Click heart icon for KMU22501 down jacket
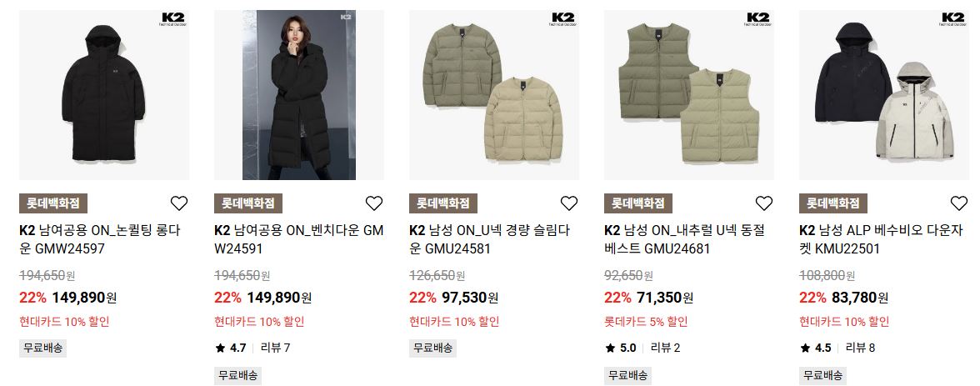Image resolution: width=980 pixels, height=386 pixels. click(x=958, y=203)
